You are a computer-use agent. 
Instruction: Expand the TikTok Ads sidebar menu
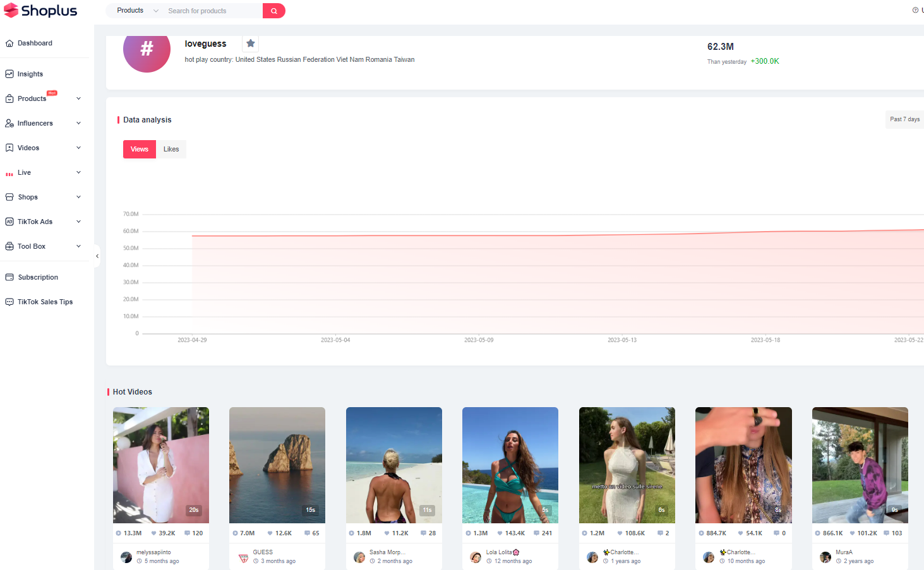click(x=78, y=222)
